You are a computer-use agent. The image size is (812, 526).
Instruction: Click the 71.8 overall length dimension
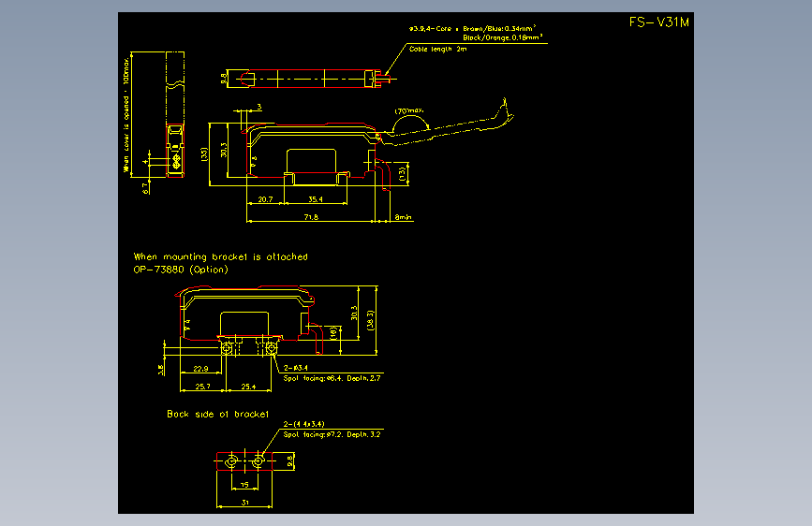[311, 217]
